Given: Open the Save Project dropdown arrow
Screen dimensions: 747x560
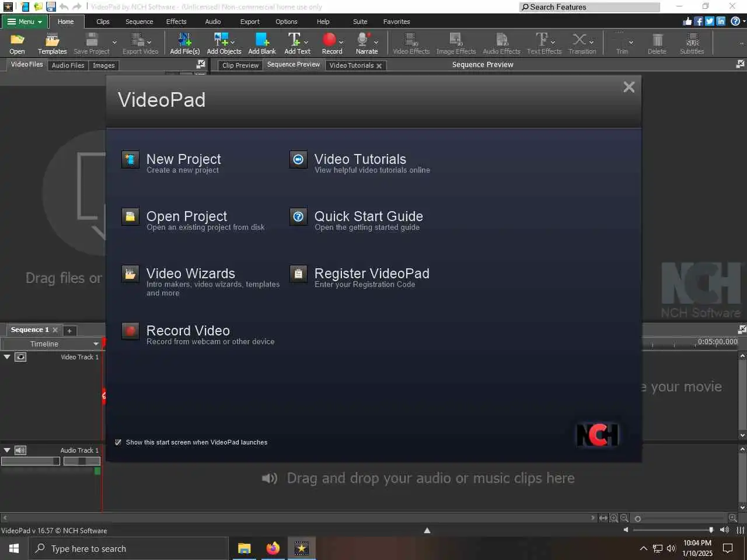Looking at the screenshot, I should click(114, 42).
